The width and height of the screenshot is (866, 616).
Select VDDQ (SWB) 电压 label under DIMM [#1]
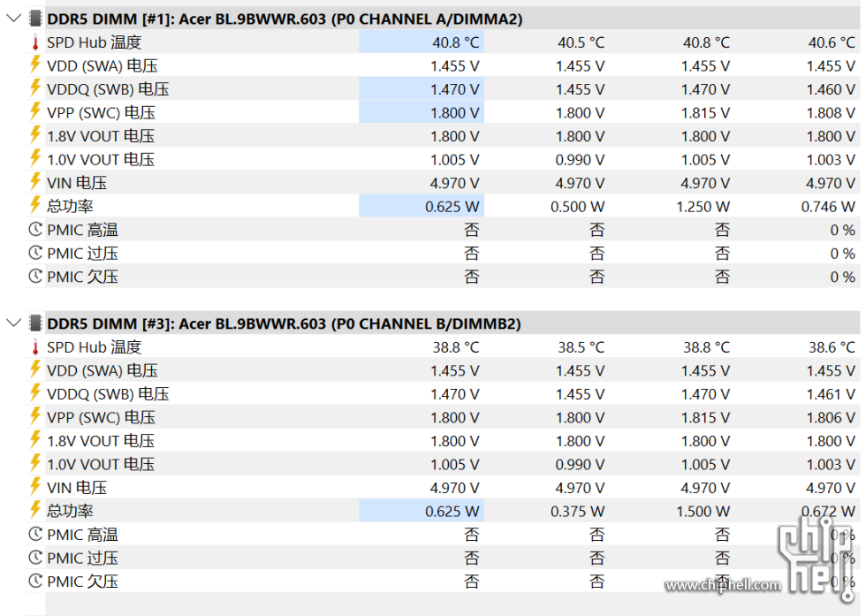[x=108, y=89]
